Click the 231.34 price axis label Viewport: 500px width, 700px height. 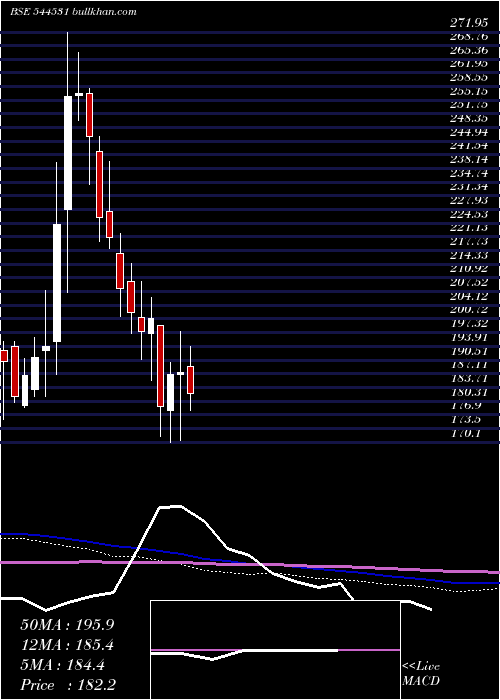468,187
